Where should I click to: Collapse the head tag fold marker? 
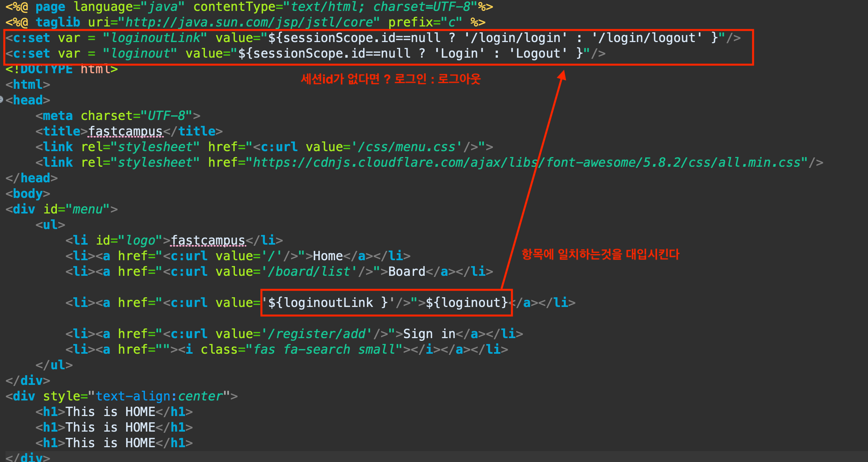(x=2, y=100)
